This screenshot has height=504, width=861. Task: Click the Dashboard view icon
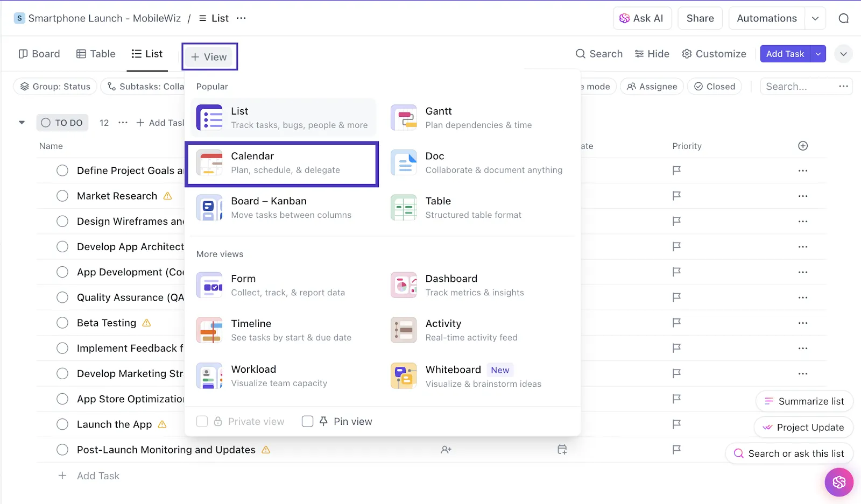tap(404, 285)
